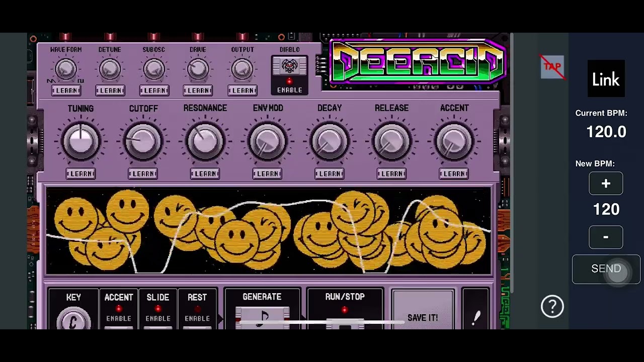Screen dimensions: 644x362
Task: Click LEARN under RELEASE
Action: click(391, 173)
